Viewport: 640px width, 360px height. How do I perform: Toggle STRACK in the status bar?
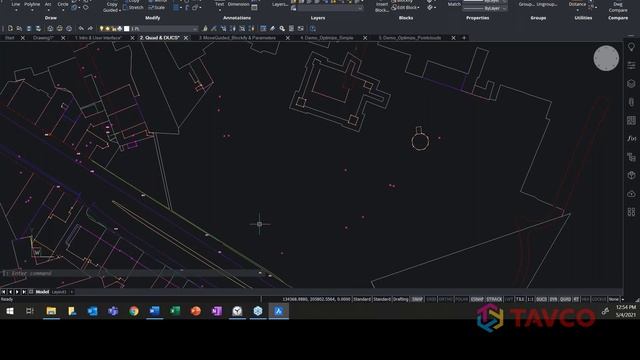[494, 299]
